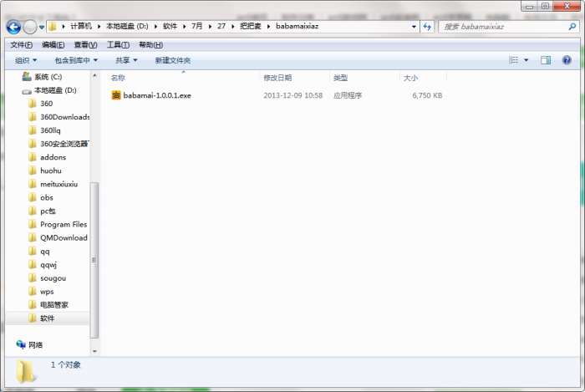
Task: Select 本地磁盘 (D:) in the address breadcrumb
Action: pos(127,26)
